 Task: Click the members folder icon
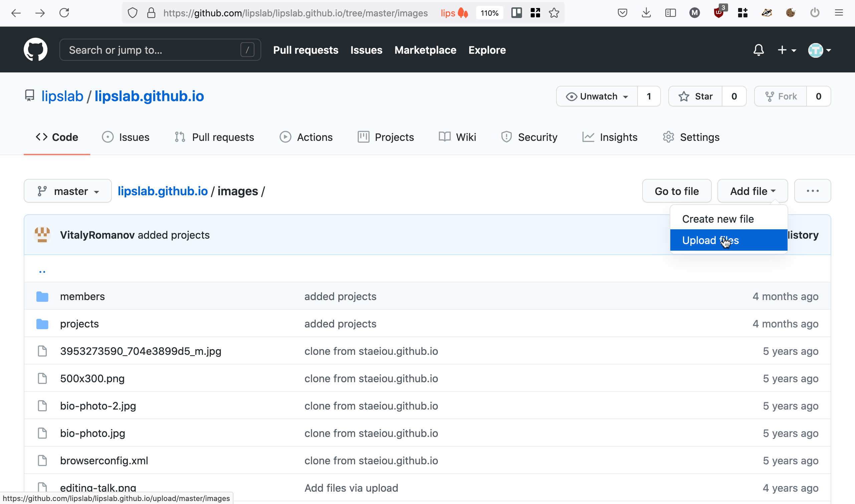[42, 296]
